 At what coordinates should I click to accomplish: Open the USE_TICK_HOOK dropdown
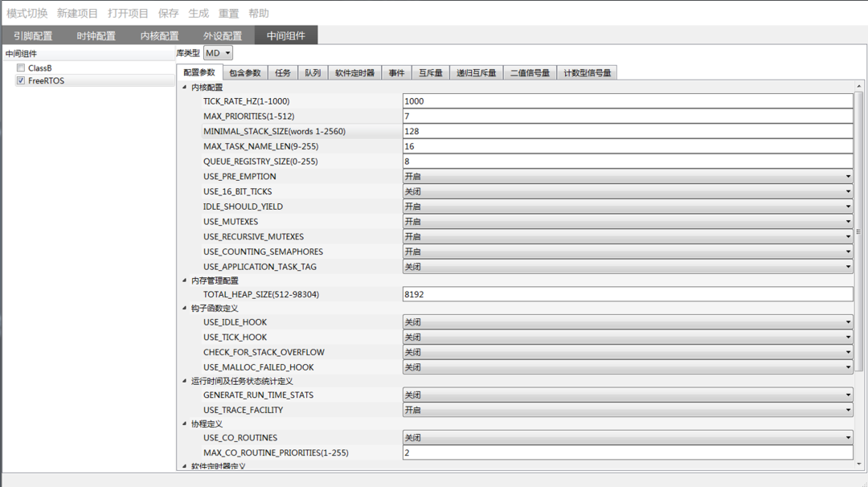tap(628, 337)
